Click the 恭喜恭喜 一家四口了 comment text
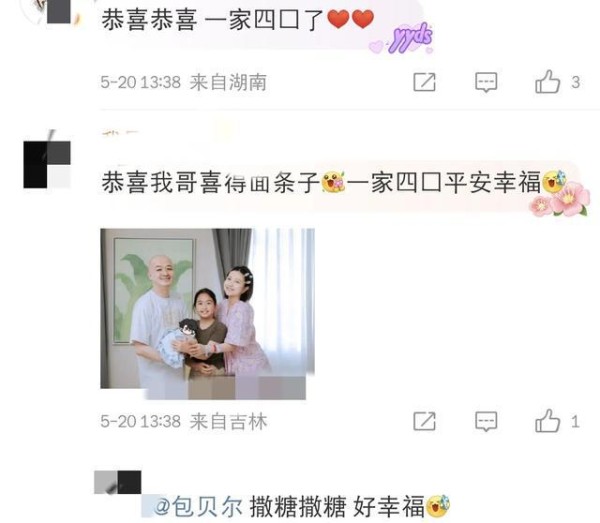 pyautogui.click(x=237, y=20)
